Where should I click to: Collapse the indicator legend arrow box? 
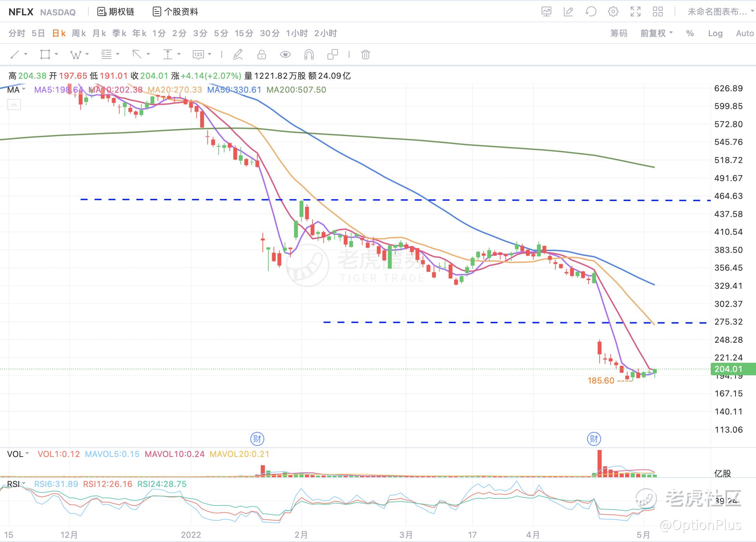tap(14, 104)
